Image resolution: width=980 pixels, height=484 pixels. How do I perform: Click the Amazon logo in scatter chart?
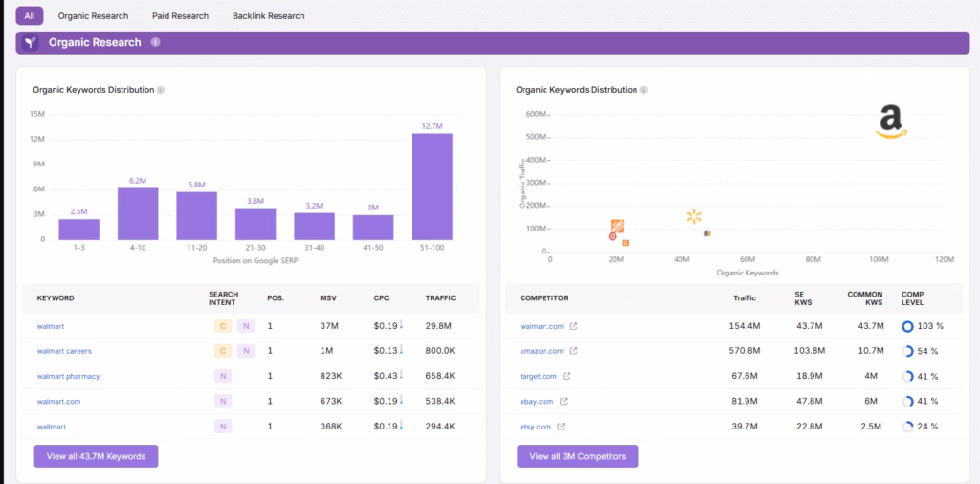890,122
